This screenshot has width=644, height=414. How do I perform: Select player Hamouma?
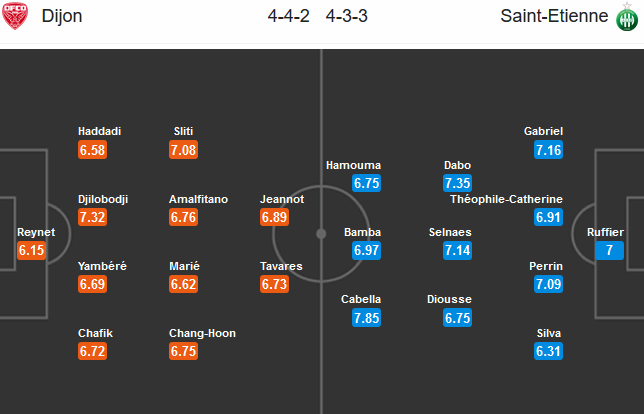353,165
